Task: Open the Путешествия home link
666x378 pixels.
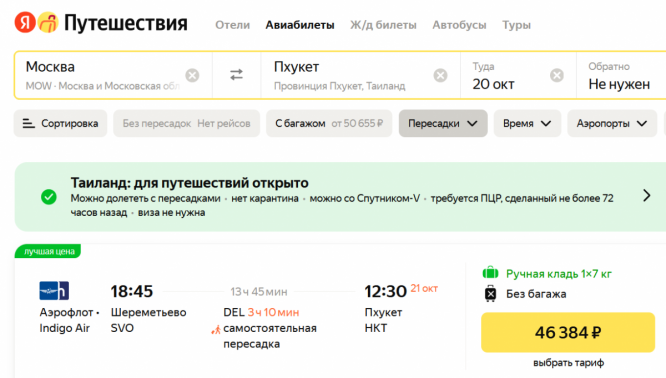Action: pyautogui.click(x=126, y=23)
